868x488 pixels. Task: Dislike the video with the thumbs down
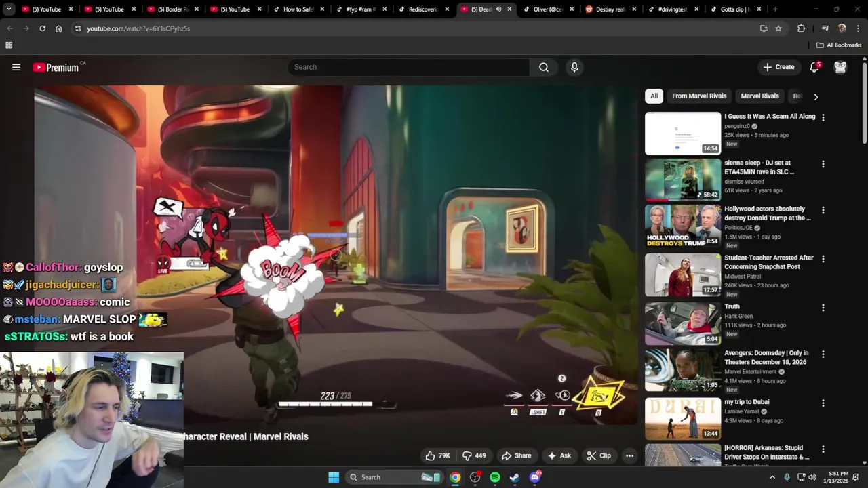tap(474, 455)
